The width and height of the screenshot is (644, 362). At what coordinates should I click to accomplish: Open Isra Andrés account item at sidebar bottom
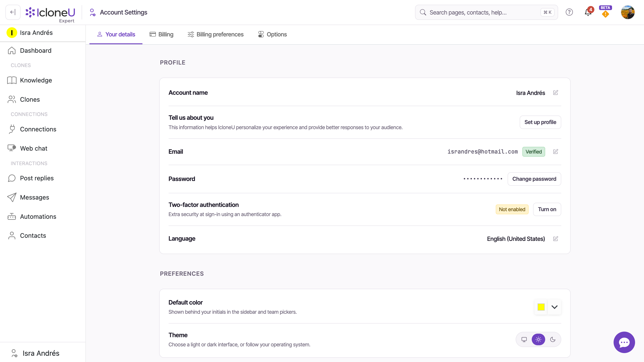(x=43, y=353)
